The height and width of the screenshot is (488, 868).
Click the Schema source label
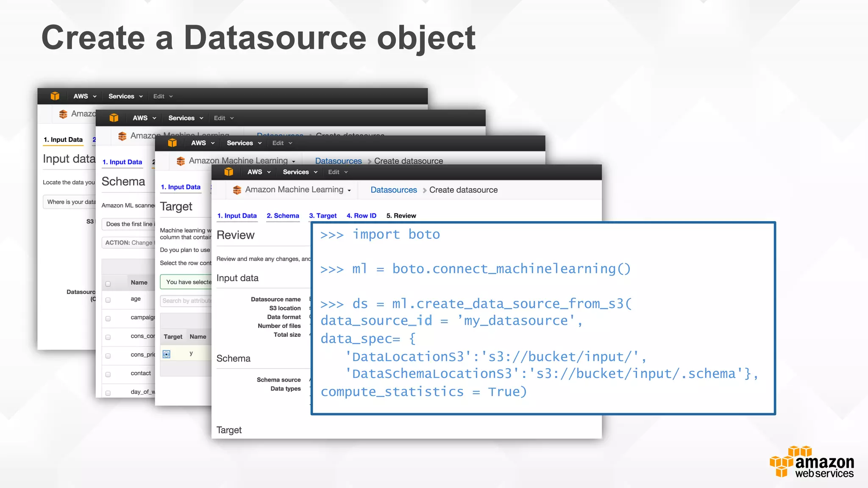279,380
